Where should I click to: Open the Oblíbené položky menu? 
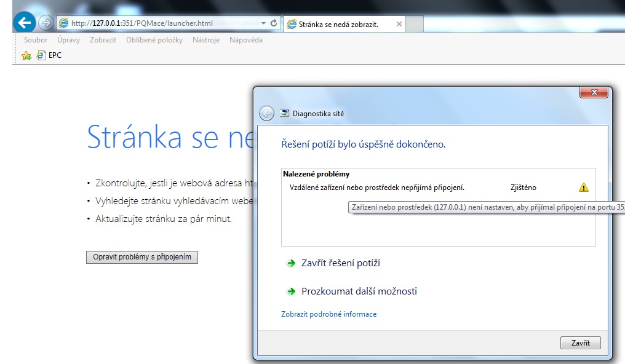coord(154,40)
